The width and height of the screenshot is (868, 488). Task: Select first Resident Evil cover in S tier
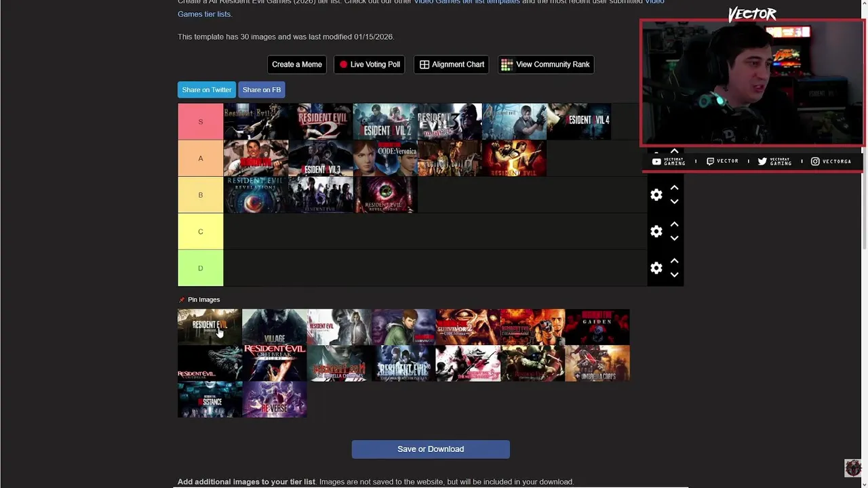click(x=256, y=121)
